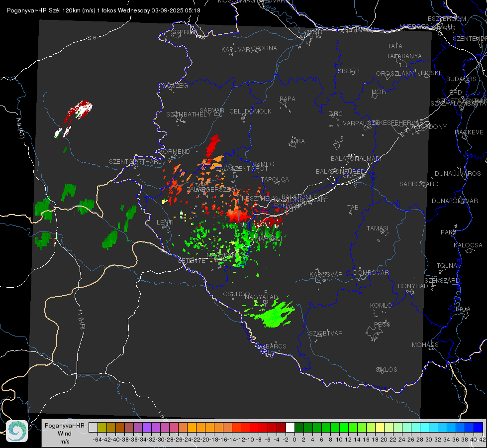Select the OROSZLANY label
This screenshot has height=448, width=487.
pos(395,73)
